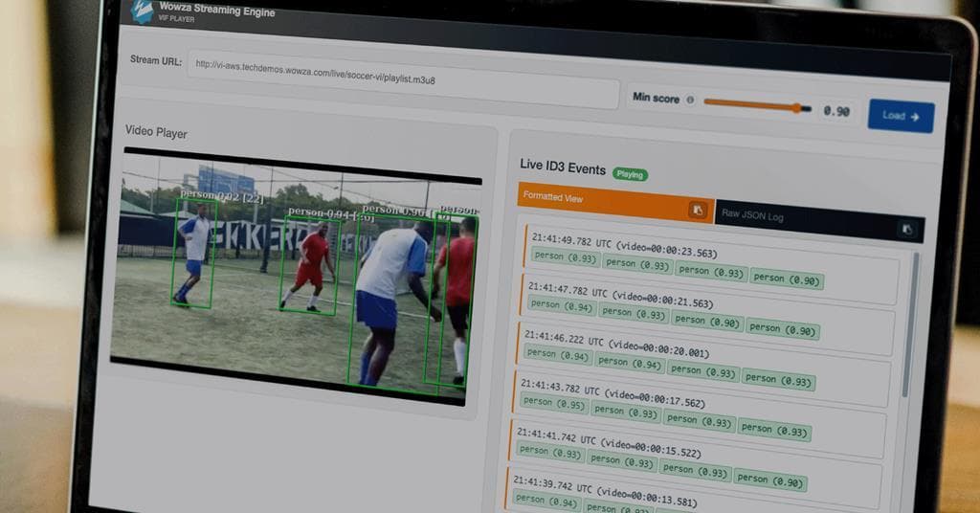The height and width of the screenshot is (513, 980).
Task: Copy the Formatted View contents with its clipboard icon
Action: point(698,210)
